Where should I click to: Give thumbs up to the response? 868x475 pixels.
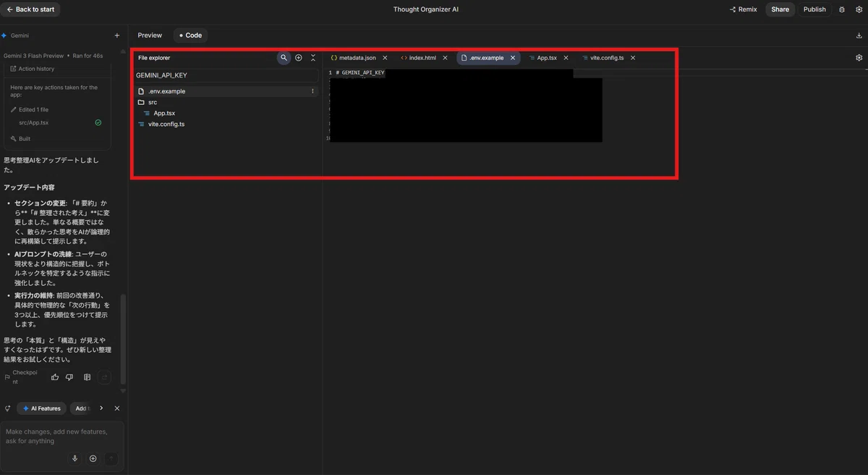click(x=55, y=377)
